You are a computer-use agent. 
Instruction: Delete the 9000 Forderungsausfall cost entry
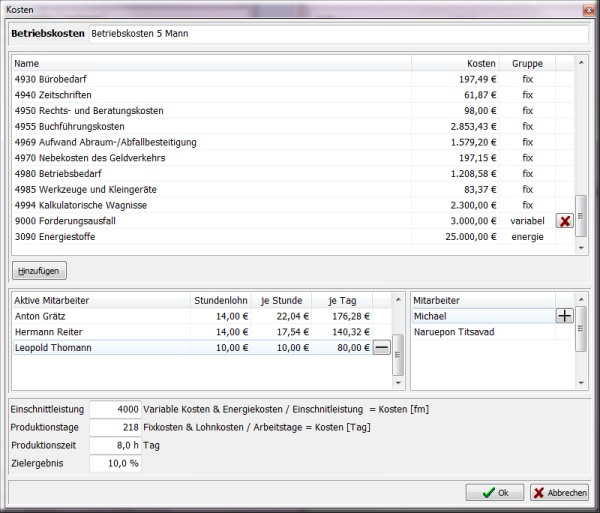(564, 221)
